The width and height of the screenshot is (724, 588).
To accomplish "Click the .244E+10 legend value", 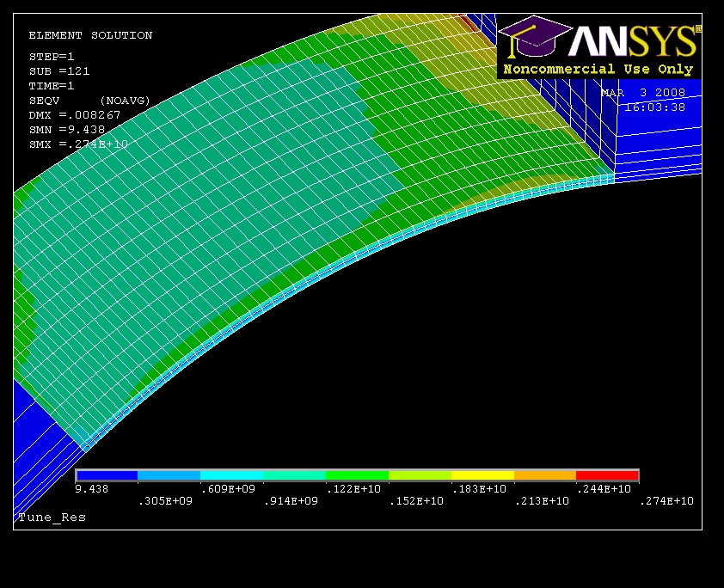I will [x=604, y=489].
